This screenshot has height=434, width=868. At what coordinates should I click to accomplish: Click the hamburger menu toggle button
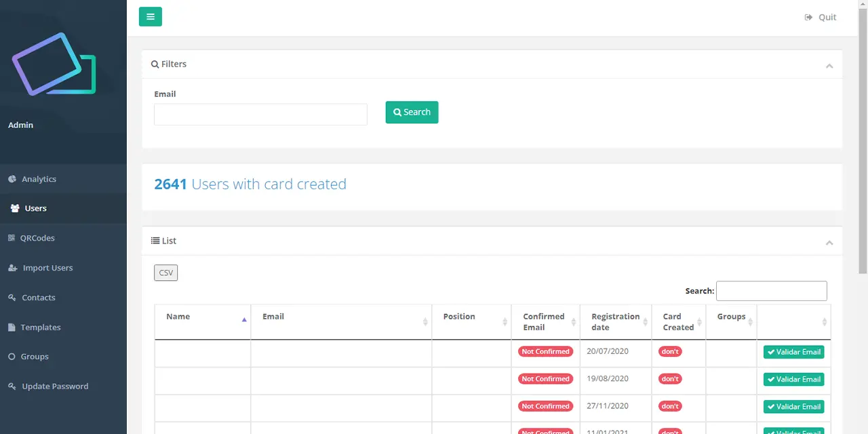150,17
